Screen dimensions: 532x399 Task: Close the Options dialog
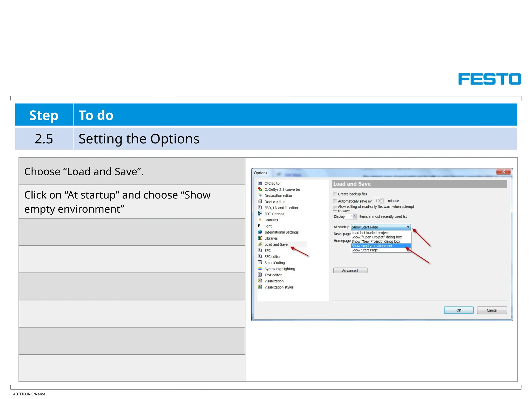pyautogui.click(x=503, y=171)
